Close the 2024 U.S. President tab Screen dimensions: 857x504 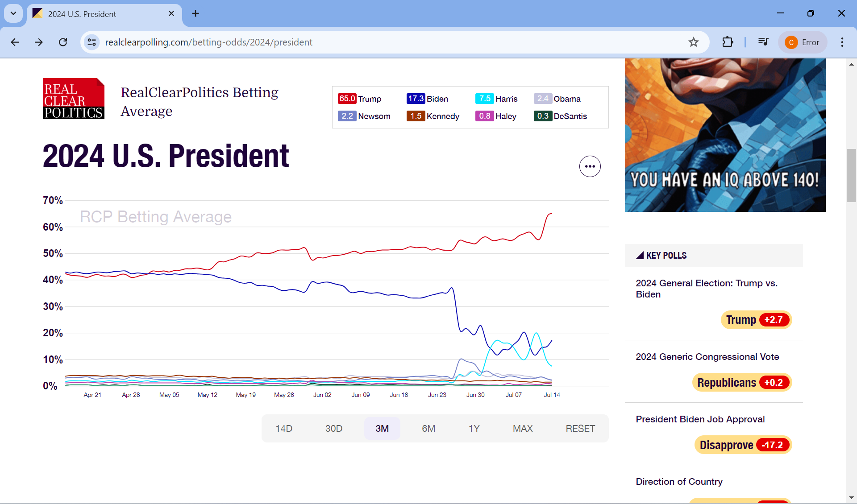point(171,14)
